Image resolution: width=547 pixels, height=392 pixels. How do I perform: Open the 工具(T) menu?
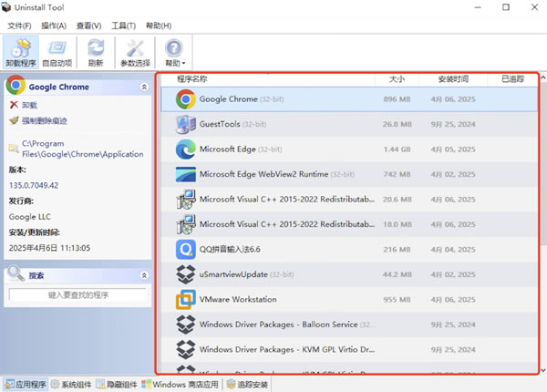pyautogui.click(x=123, y=26)
